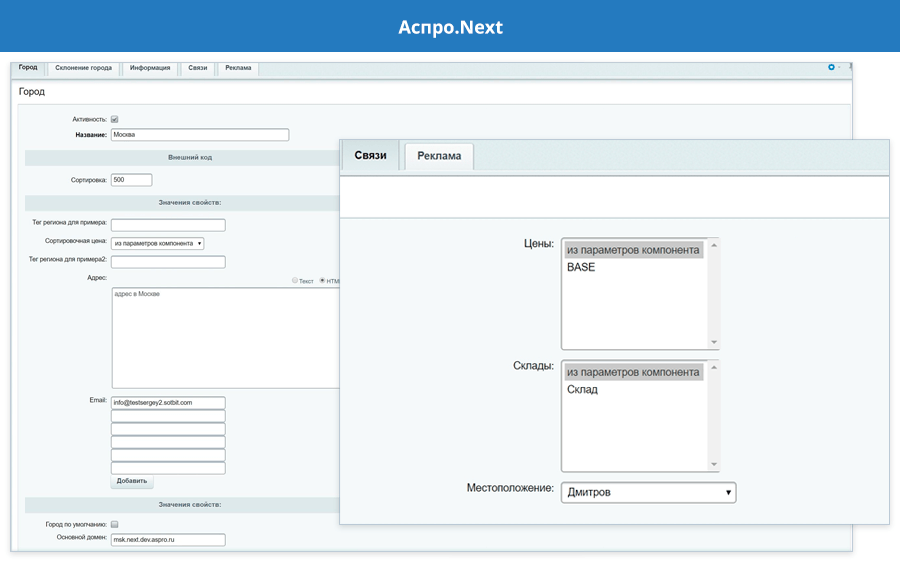This screenshot has width=900, height=564.
Task: Open the Местоположение dropdown showing Дмитров
Action: point(649,492)
